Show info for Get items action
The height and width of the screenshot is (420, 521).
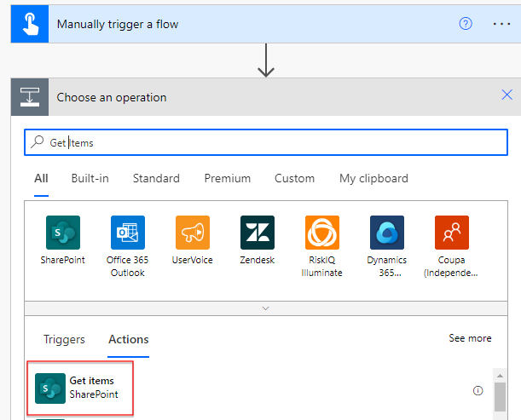(x=478, y=391)
